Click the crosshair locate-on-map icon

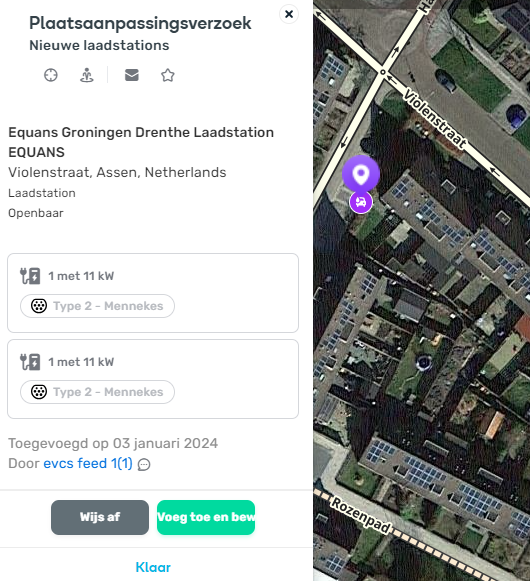(x=51, y=75)
